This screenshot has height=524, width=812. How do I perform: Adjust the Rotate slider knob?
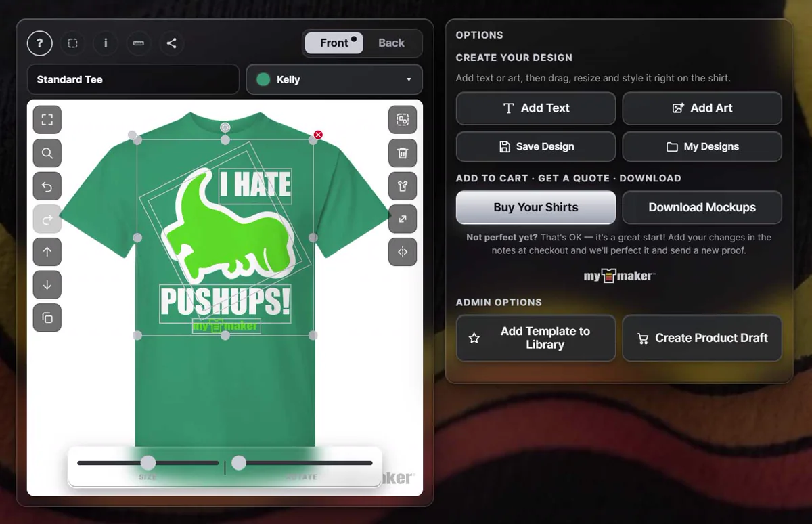click(x=239, y=463)
